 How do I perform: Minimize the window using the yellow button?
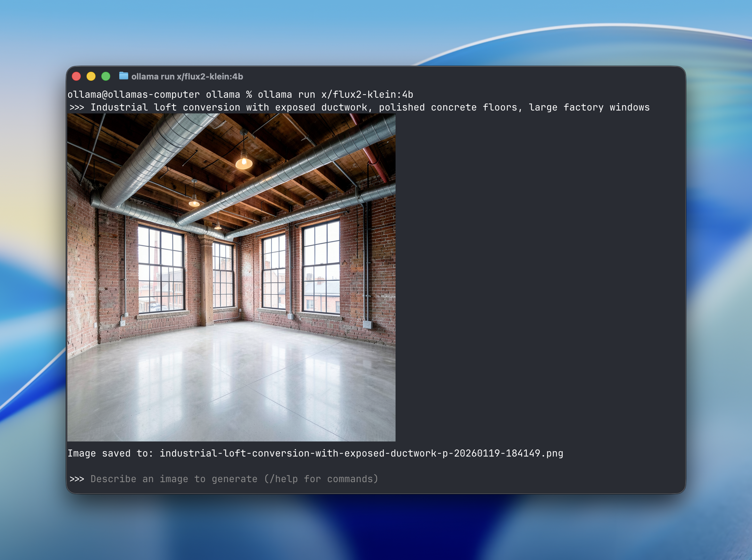click(91, 77)
